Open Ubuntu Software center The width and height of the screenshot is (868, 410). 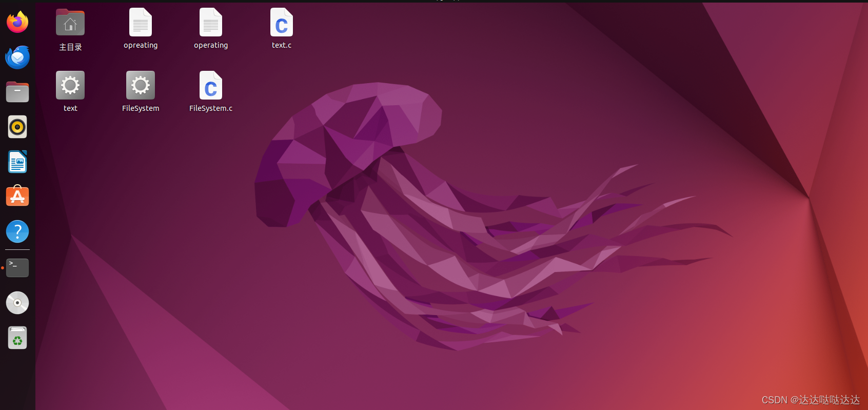(x=17, y=196)
